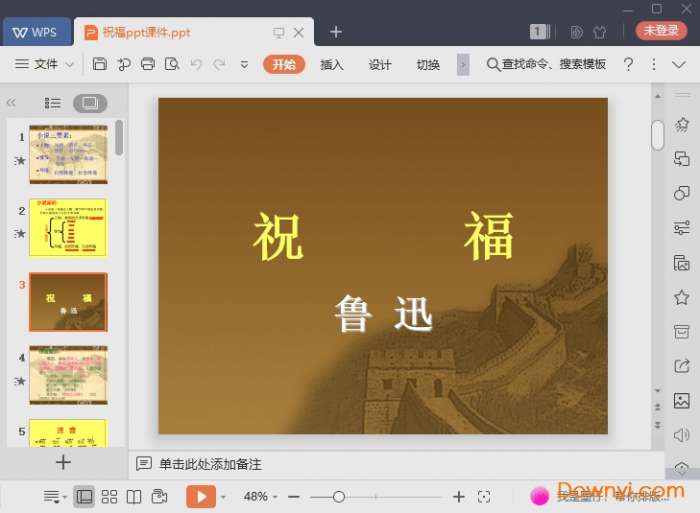Image resolution: width=700 pixels, height=513 pixels.
Task: Click the replace/convert icon in sidebar
Action: (682, 158)
